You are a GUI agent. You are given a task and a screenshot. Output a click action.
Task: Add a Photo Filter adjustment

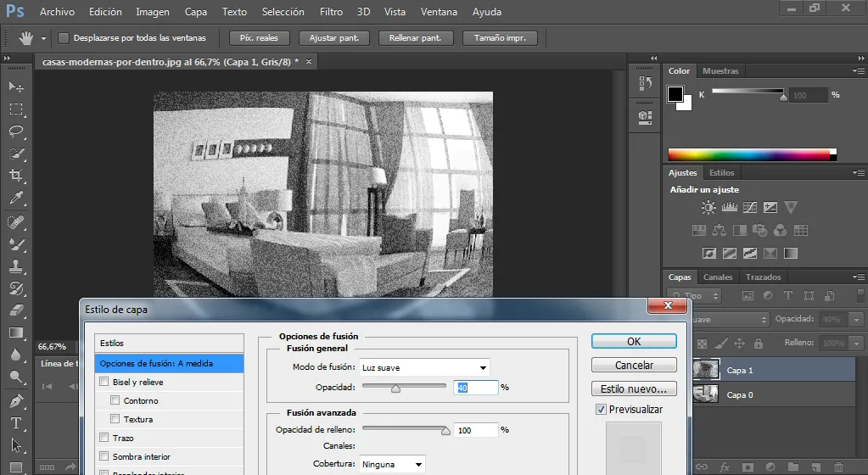point(759,231)
